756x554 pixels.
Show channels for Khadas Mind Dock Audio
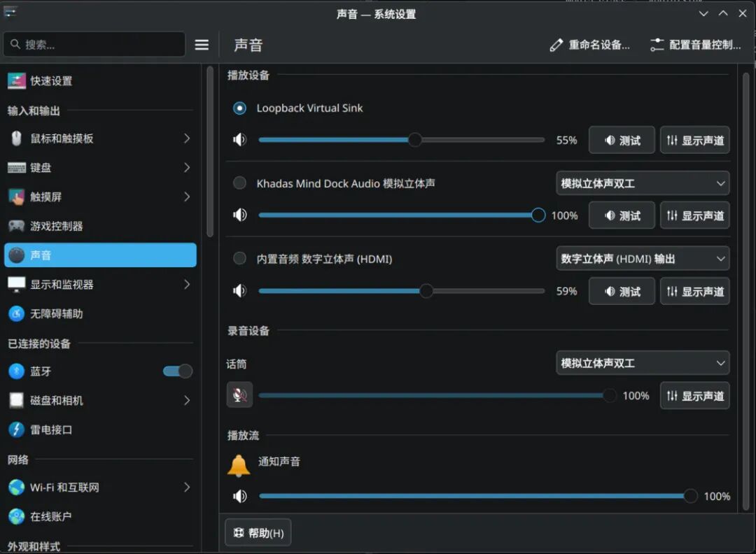click(695, 215)
